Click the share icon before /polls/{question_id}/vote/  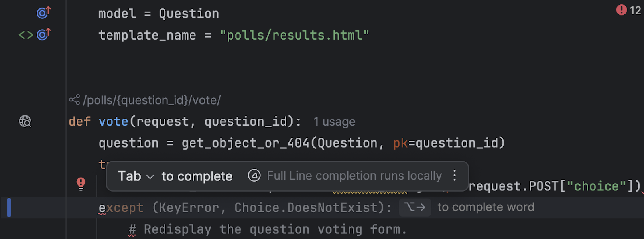pyautogui.click(x=74, y=100)
